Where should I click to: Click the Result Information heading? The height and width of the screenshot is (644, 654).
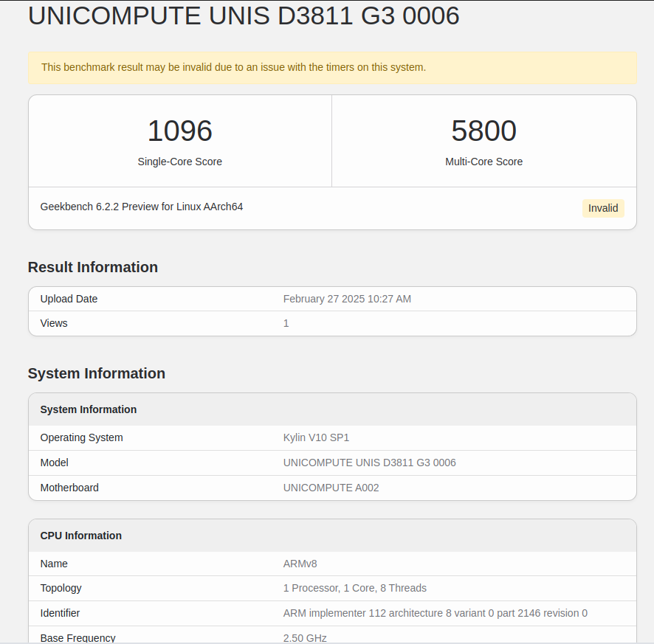click(x=93, y=267)
